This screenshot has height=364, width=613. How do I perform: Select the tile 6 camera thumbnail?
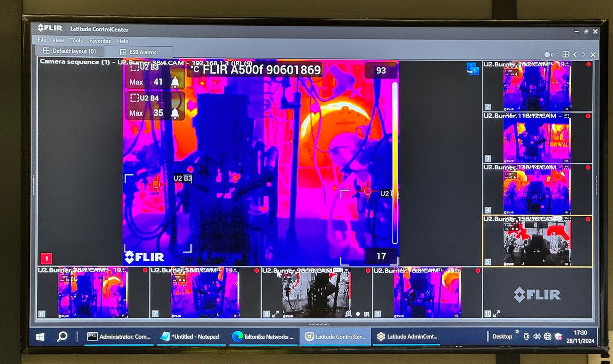pos(93,293)
